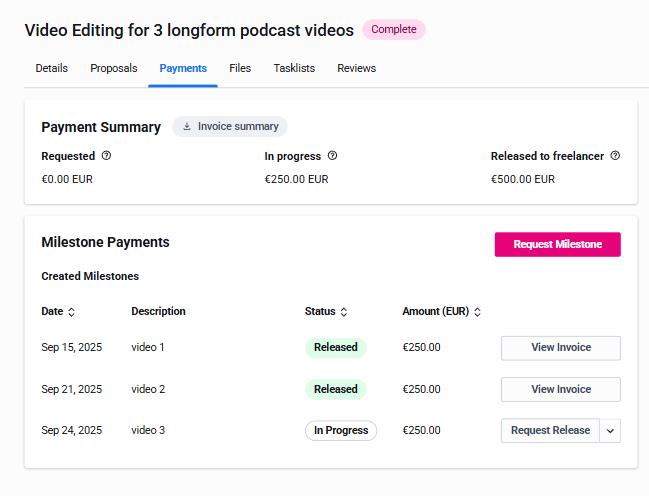Viewport: 649px width, 496px height.
Task: Click the help icon beside In progress
Action: (332, 156)
